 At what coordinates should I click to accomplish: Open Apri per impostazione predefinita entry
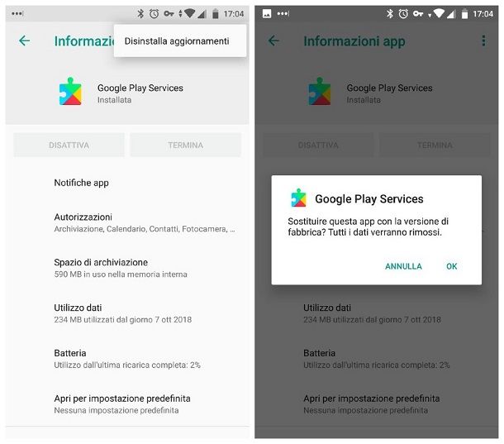[x=127, y=404]
